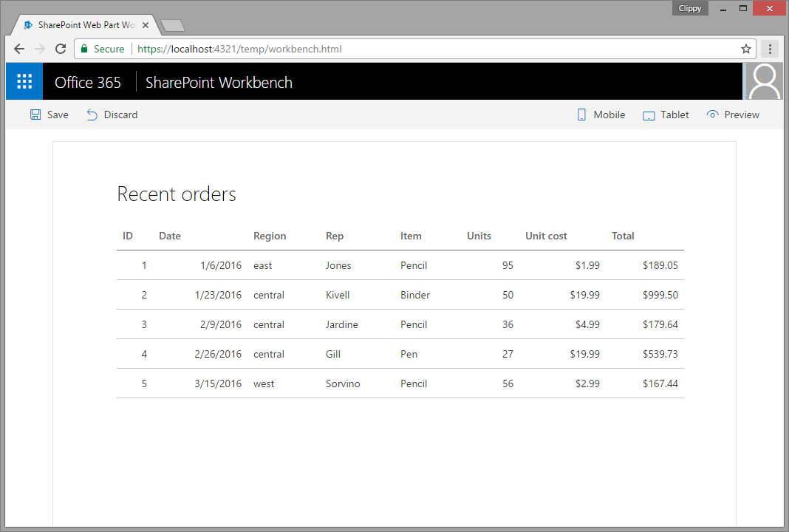Click the Tablet preview icon
The width and height of the screenshot is (789, 532).
649,115
